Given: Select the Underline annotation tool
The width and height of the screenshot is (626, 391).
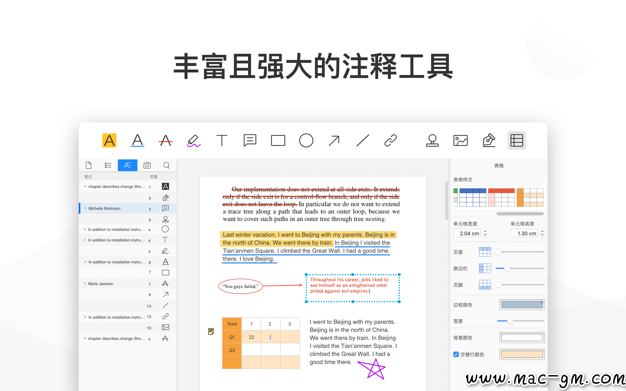Looking at the screenshot, I should point(137,141).
